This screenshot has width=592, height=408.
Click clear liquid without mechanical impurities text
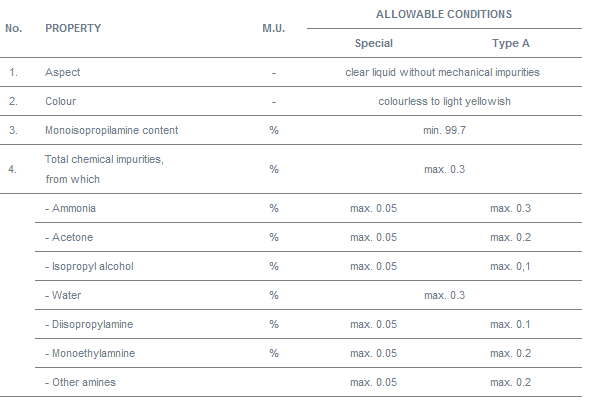pos(442,72)
